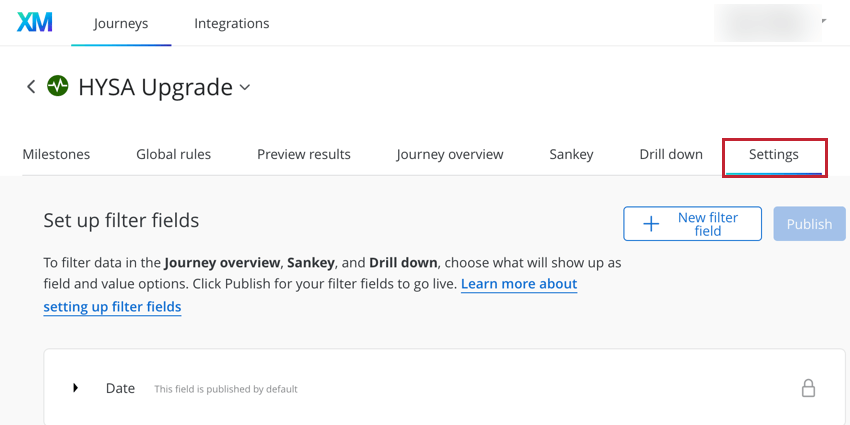Go back using the left chevron arrow
The image size is (850, 425).
tap(31, 86)
